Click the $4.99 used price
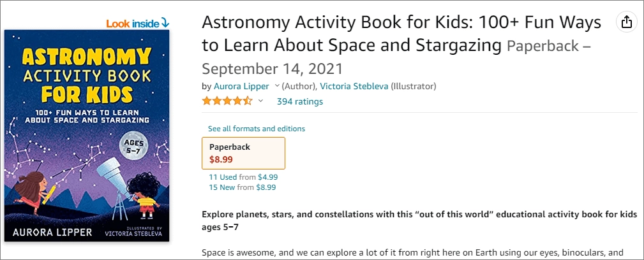This screenshot has width=644, height=260. pyautogui.click(x=267, y=177)
